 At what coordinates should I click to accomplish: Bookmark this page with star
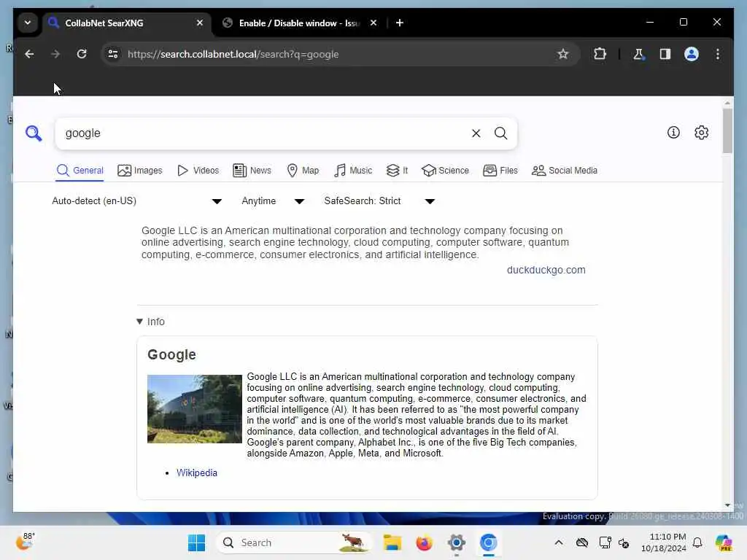562,54
